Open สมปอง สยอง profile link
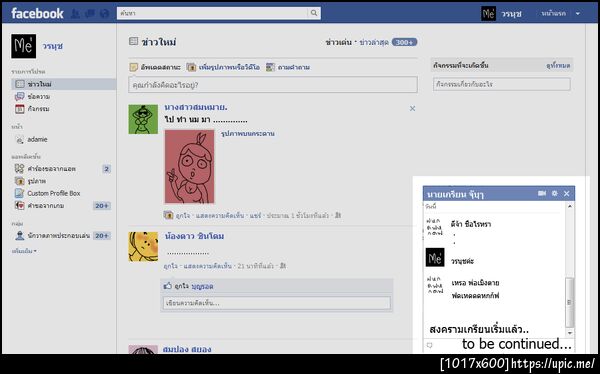Screen dimensions: 600x374 (x=187, y=349)
